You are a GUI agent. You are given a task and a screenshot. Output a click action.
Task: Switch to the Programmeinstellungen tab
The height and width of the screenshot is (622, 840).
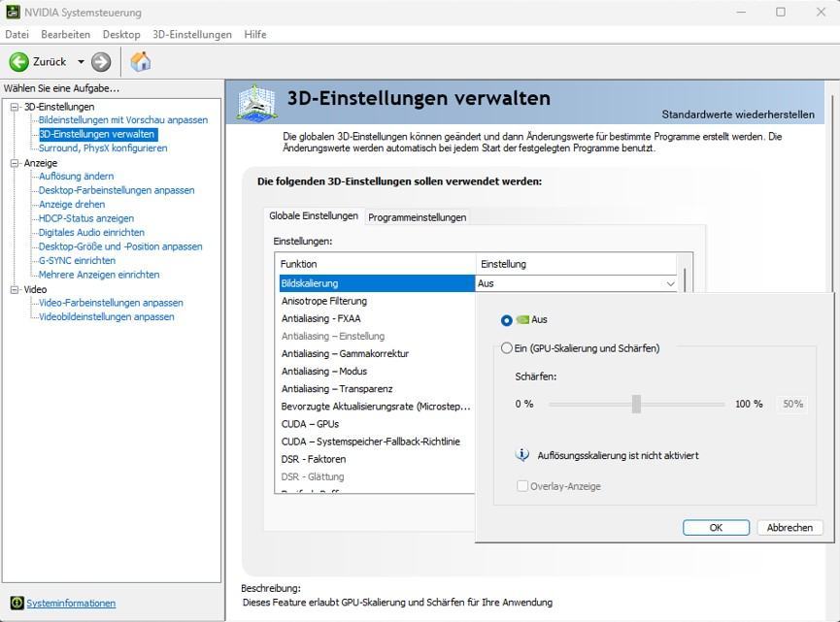[x=418, y=217]
